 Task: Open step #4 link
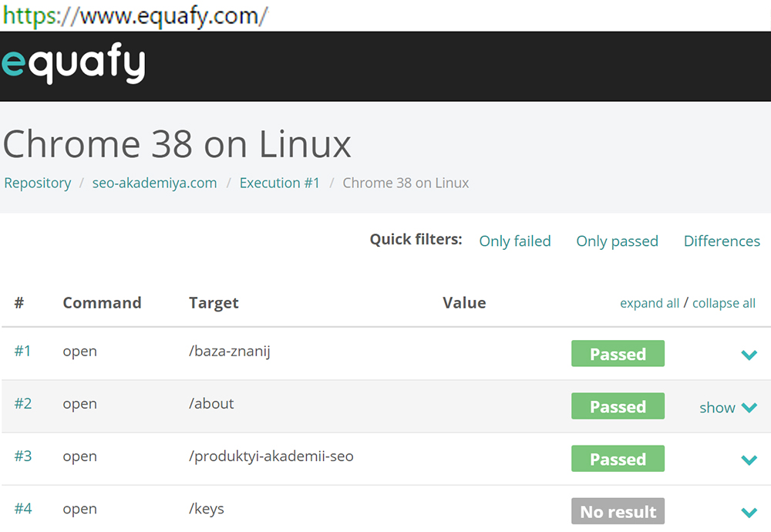point(23,509)
